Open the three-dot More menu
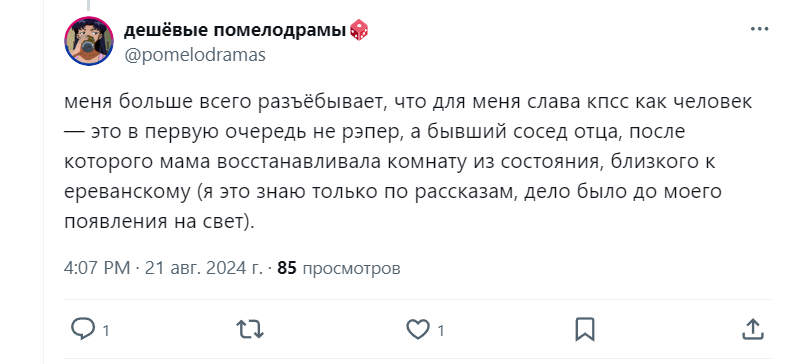Screen dimensions: 791x364 coord(759,29)
